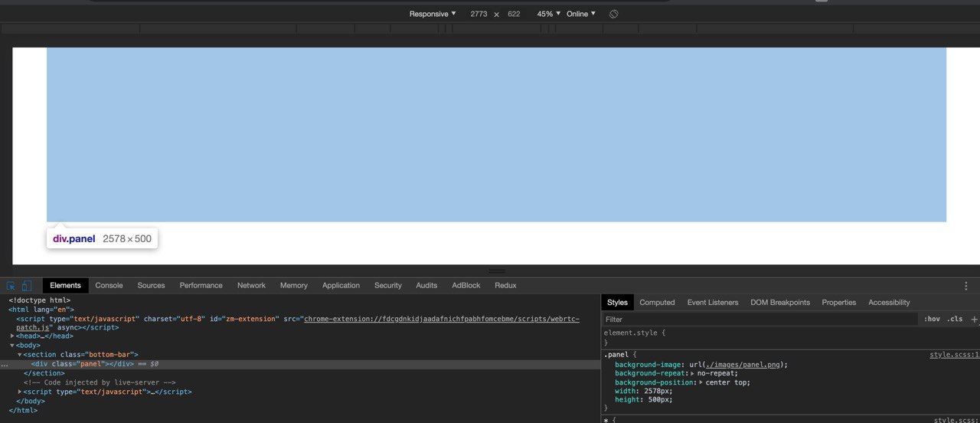The width and height of the screenshot is (980, 423).
Task: Select the closing </html> row
Action: click(x=23, y=410)
